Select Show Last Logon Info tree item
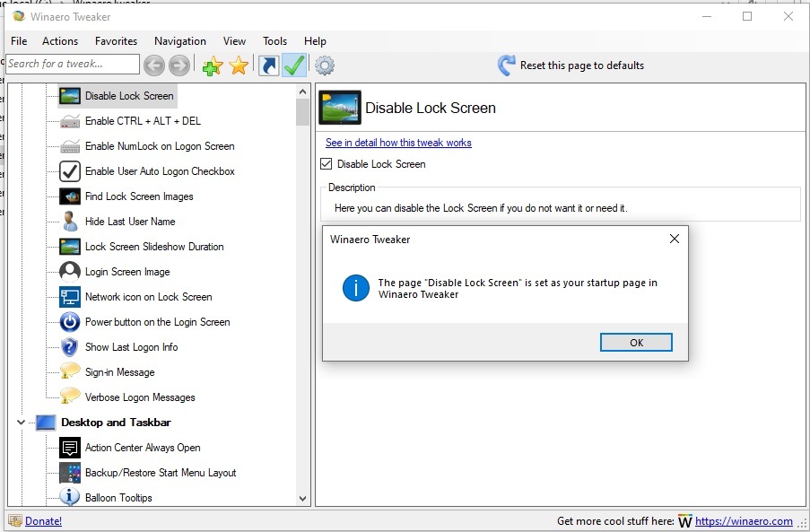Screen dimensions: 810x532 tap(132, 347)
